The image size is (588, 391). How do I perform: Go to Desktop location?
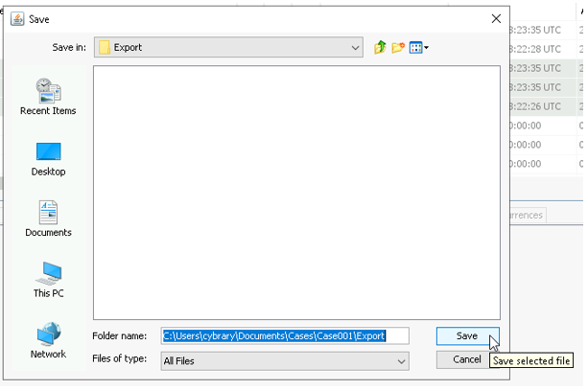pyautogui.click(x=48, y=159)
